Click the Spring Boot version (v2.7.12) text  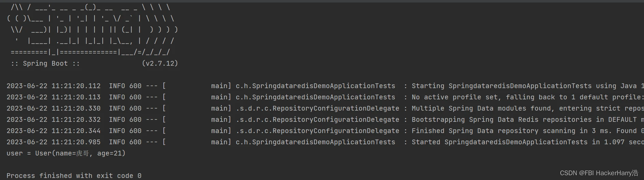coord(160,63)
